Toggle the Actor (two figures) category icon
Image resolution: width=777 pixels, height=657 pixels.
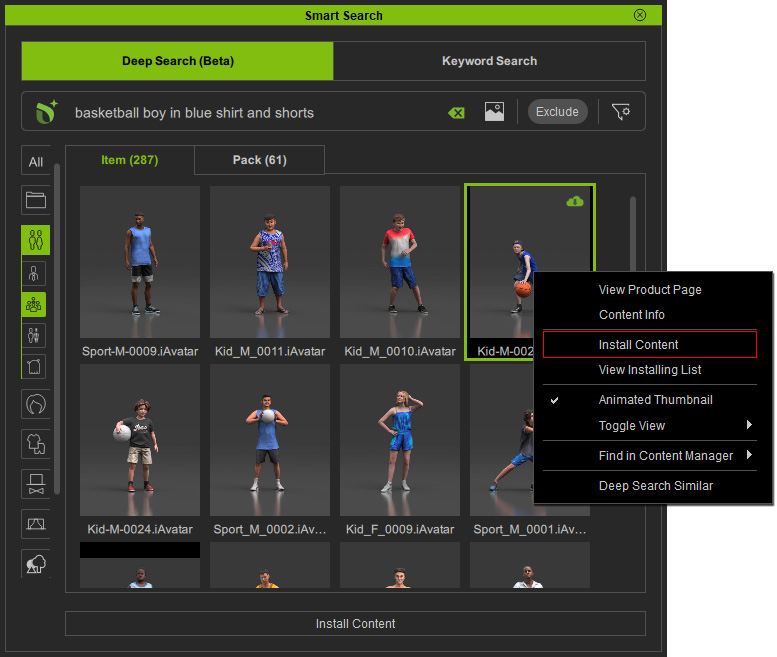(36, 240)
